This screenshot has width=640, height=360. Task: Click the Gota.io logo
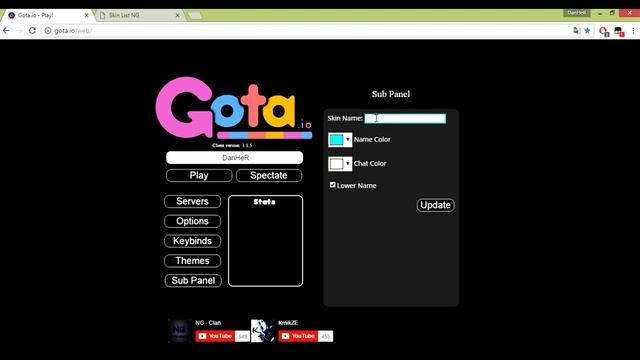pyautogui.click(x=234, y=108)
